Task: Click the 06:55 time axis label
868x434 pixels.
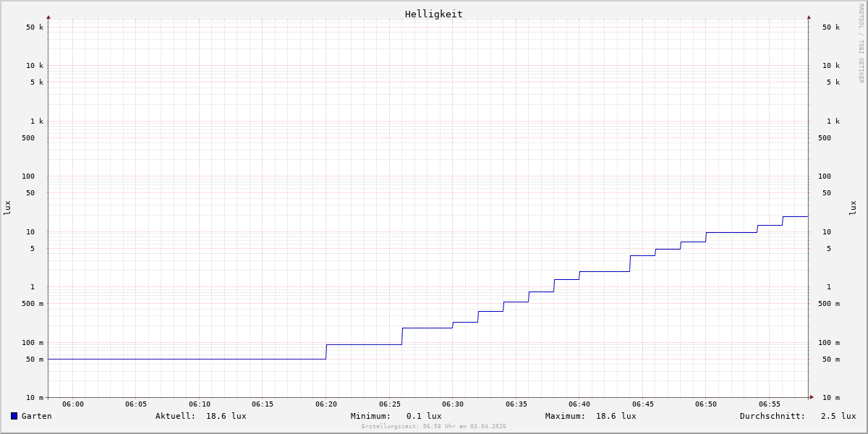Action: pos(770,404)
